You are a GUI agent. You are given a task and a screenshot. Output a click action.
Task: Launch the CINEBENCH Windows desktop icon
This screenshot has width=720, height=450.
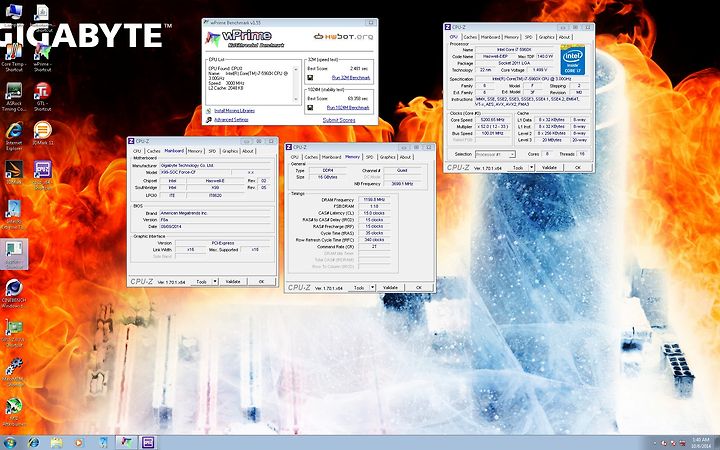point(14,293)
